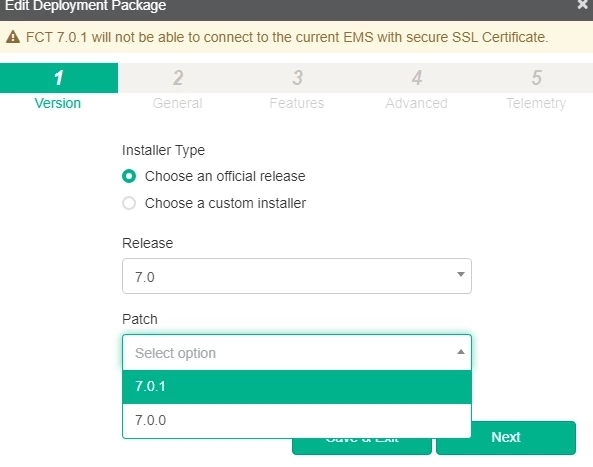Click the SSL certificate warning message text
Screen dimensions: 593x467
pos(287,37)
